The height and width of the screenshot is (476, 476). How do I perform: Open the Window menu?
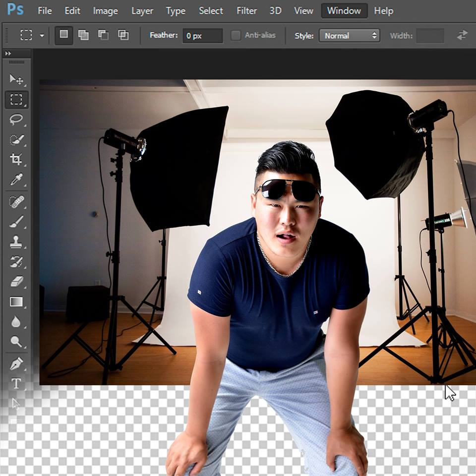344,10
